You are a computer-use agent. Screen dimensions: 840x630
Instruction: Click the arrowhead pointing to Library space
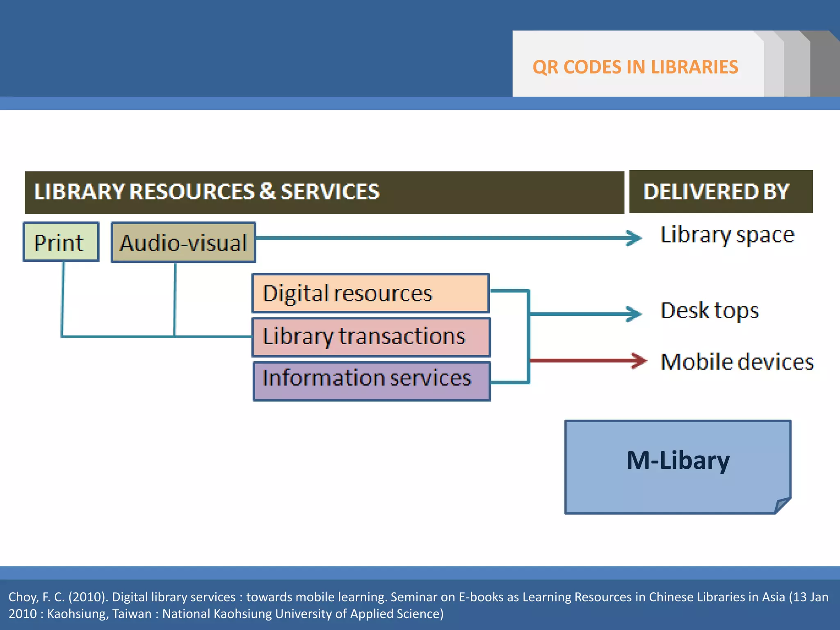coord(634,238)
